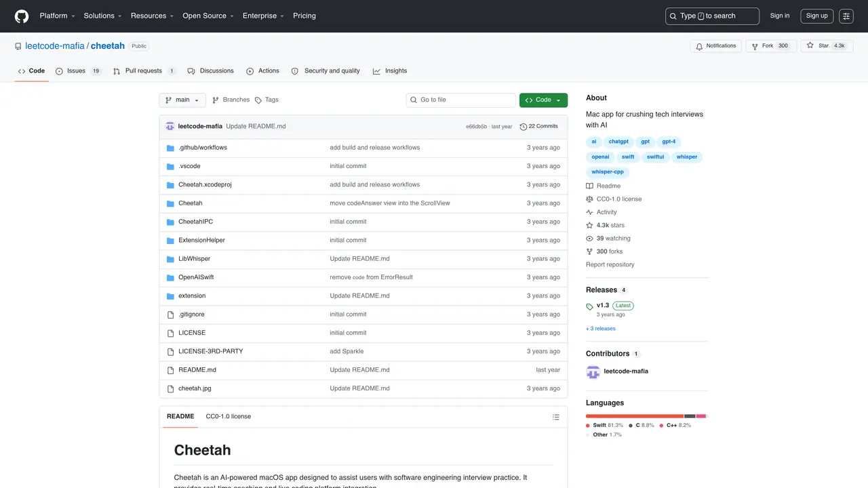868x488 pixels.
Task: Click the leetcode-mafia avatar in commit header
Action: (x=170, y=126)
